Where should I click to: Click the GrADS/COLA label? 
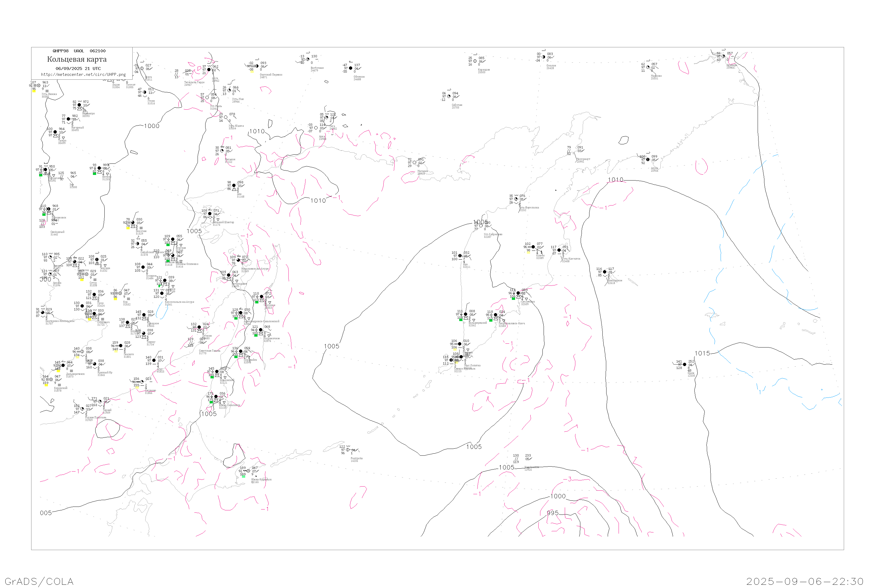pos(39,581)
